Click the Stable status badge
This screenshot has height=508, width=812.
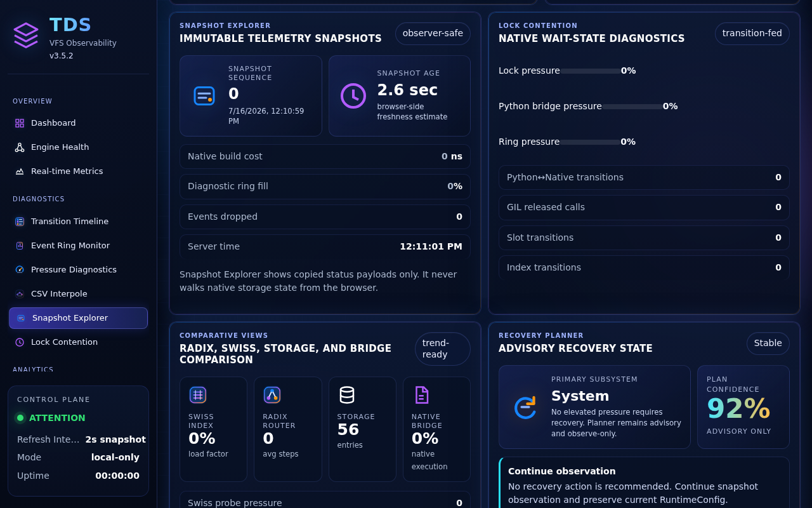768,344
